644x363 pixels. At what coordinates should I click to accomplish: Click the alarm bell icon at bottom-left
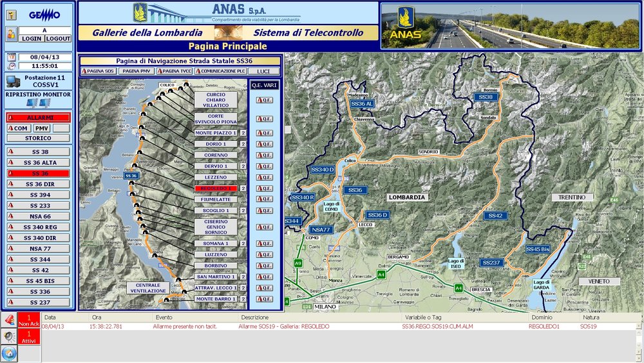9,319
